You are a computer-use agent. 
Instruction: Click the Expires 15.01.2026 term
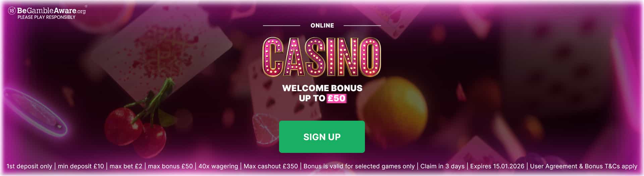(497, 166)
